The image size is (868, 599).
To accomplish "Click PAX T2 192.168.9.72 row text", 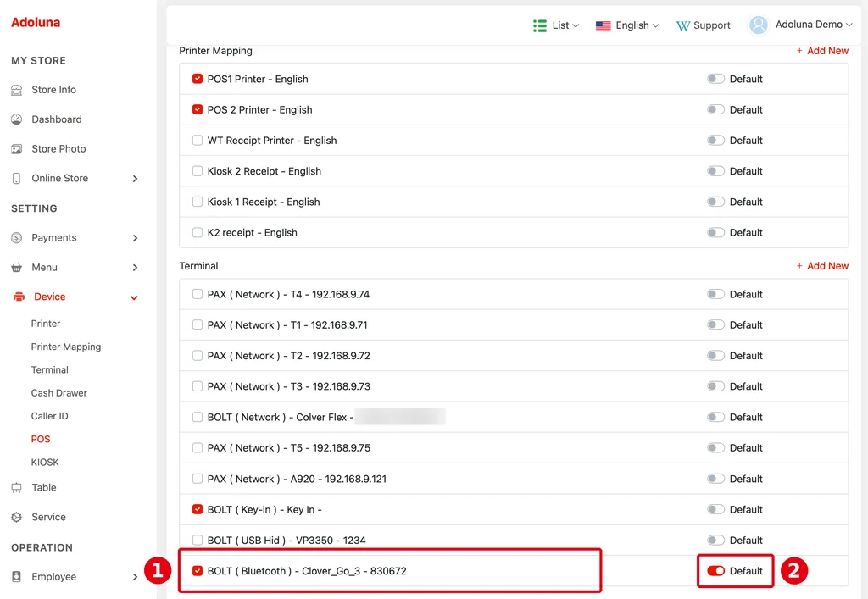I will 288,356.
